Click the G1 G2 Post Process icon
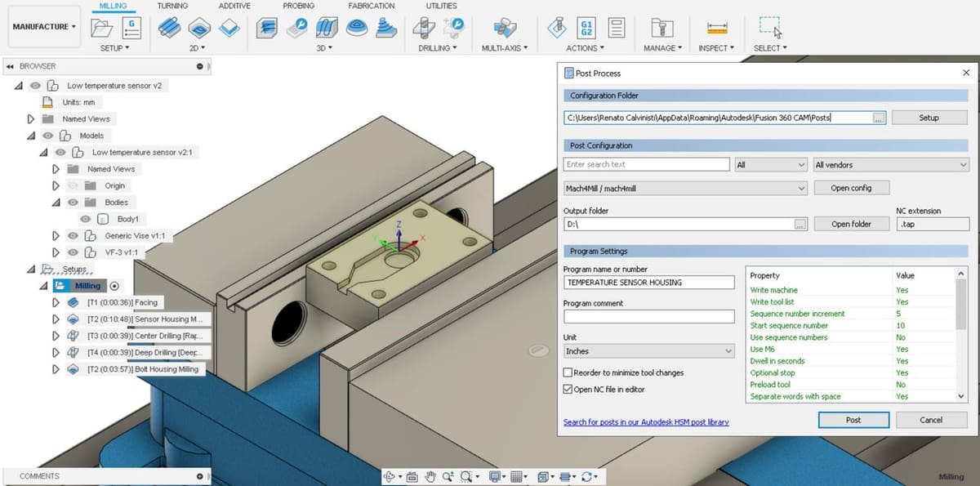 586,28
